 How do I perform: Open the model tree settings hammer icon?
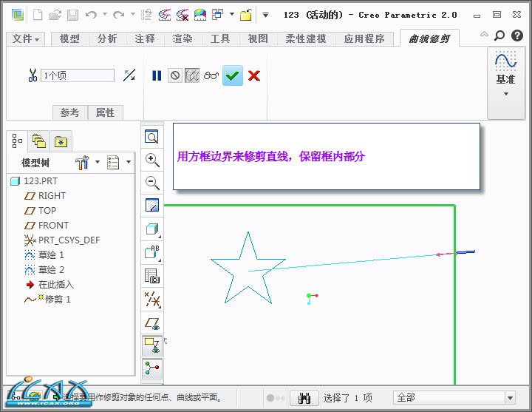[82, 162]
